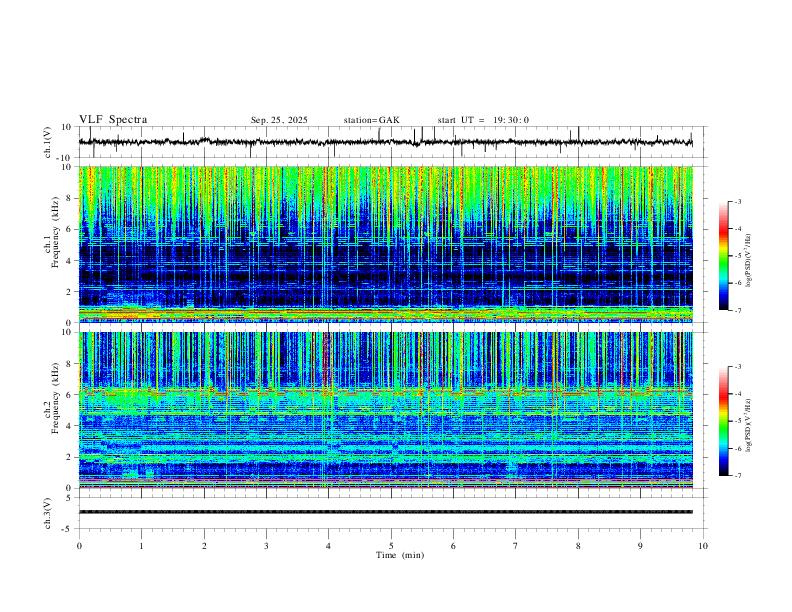Click the 'ch.1(V)' waveform axis label
Viewport: 792px width, 612px height.
pyautogui.click(x=48, y=142)
